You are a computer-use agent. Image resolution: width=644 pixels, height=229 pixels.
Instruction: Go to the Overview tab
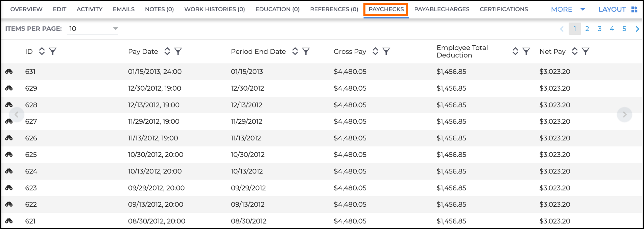(x=26, y=9)
